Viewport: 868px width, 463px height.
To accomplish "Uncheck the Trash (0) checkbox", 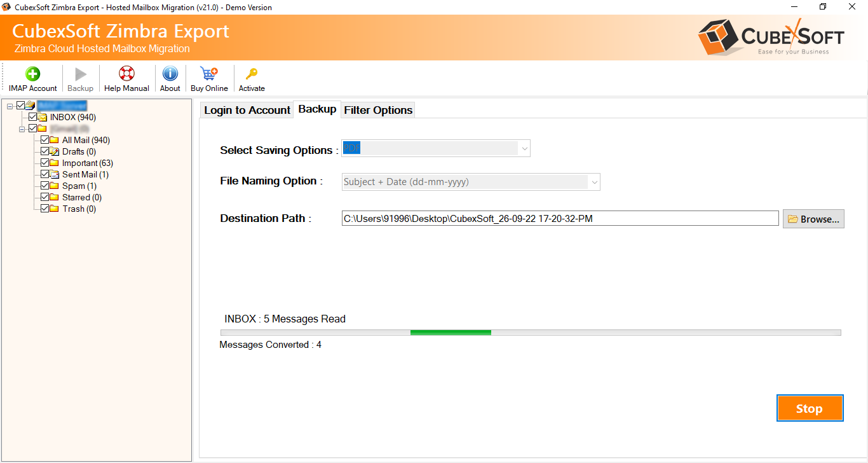I will click(45, 209).
